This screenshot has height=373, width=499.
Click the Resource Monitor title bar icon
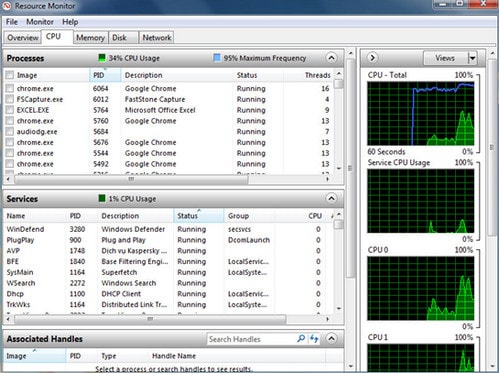6,6
